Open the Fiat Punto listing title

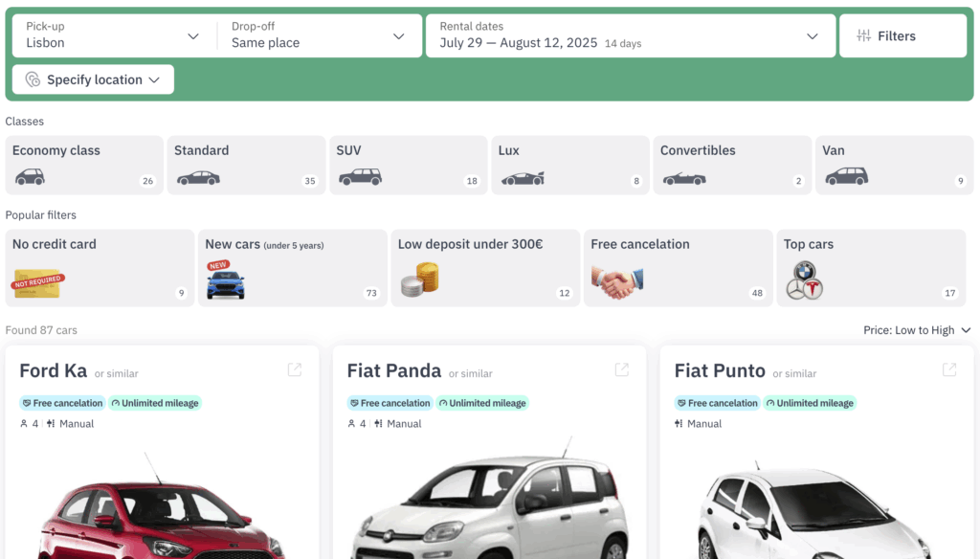pos(720,370)
